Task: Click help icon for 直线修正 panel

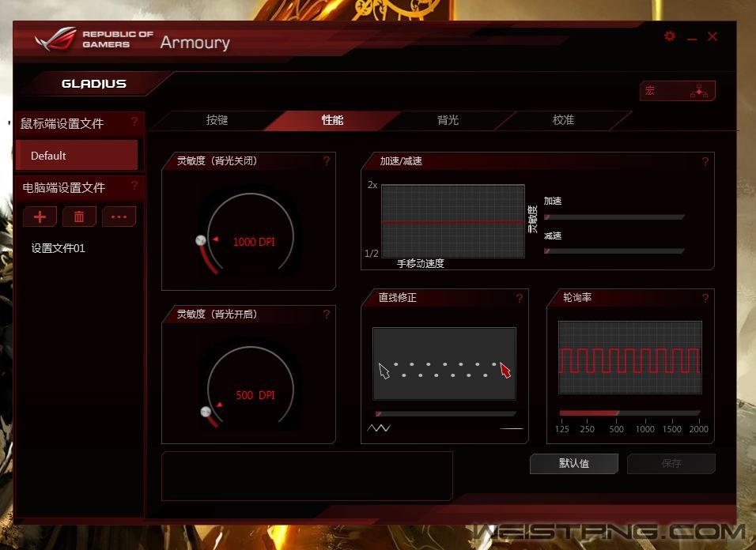Action: pos(520,298)
